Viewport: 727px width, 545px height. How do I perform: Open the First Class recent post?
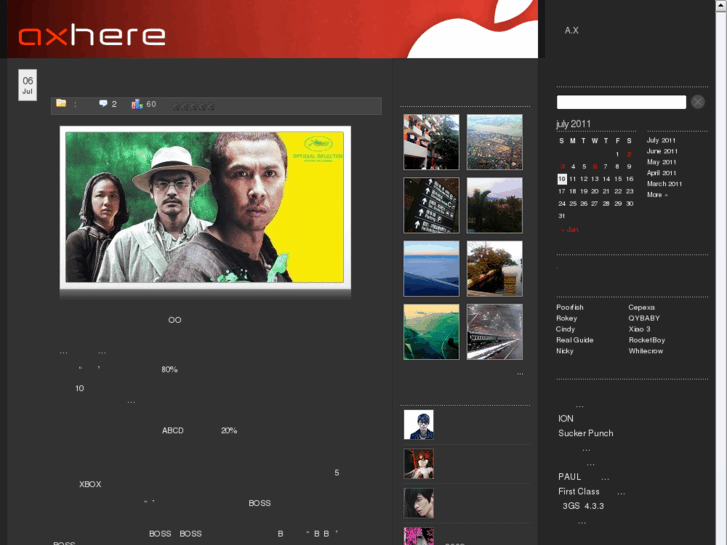click(x=579, y=492)
